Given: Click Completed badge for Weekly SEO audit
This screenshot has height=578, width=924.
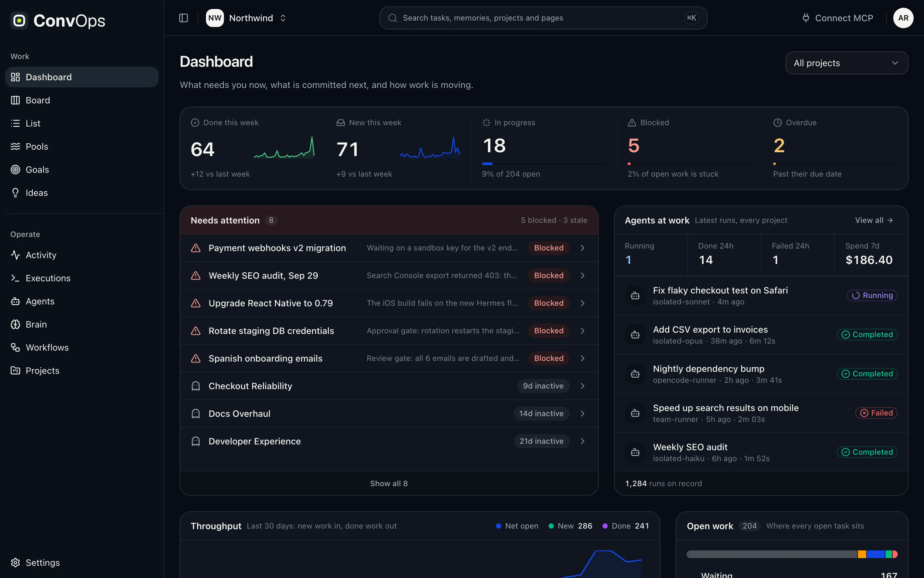Looking at the screenshot, I should (867, 452).
